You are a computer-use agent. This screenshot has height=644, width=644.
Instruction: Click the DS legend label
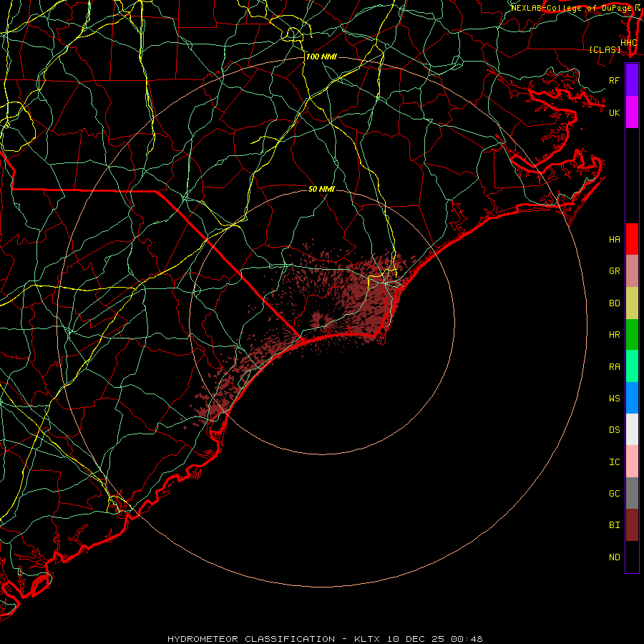[x=615, y=430]
